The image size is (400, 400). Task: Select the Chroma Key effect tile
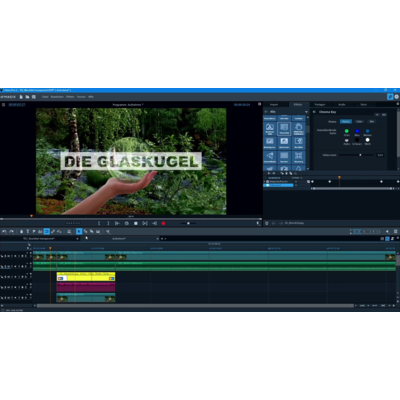284,129
